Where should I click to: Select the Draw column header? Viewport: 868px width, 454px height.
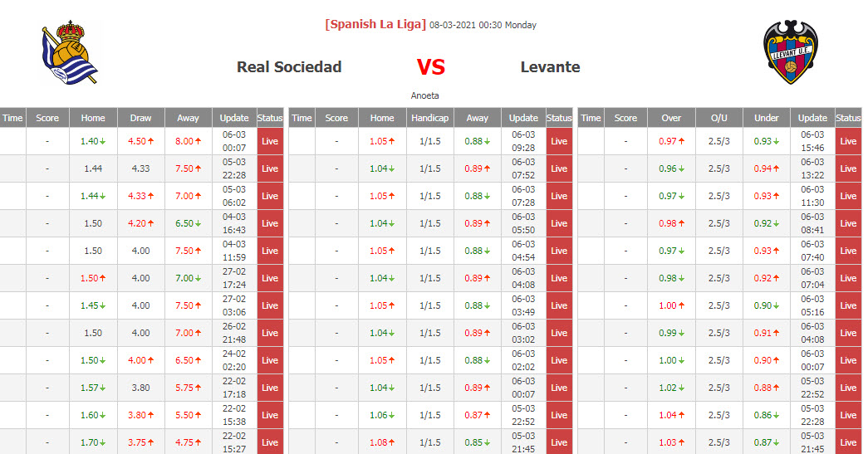coord(141,118)
